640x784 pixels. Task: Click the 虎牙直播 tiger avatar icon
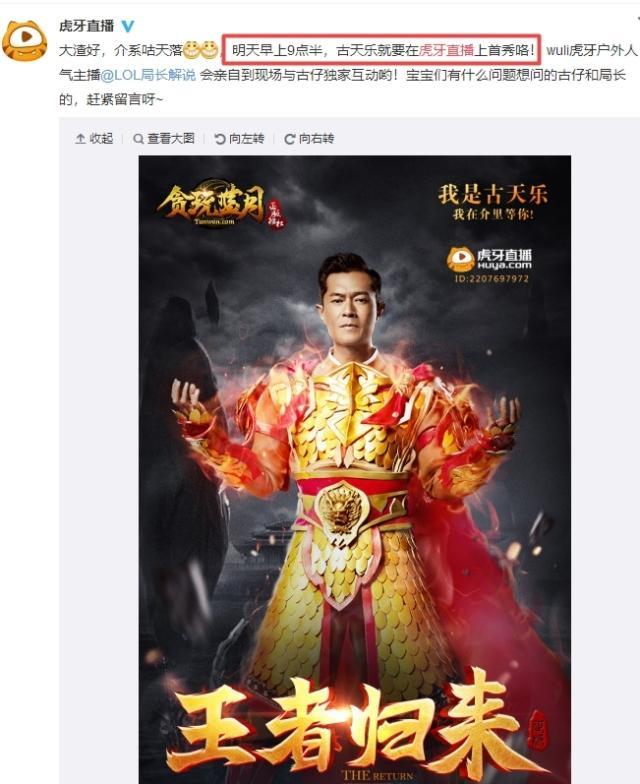tap(24, 40)
